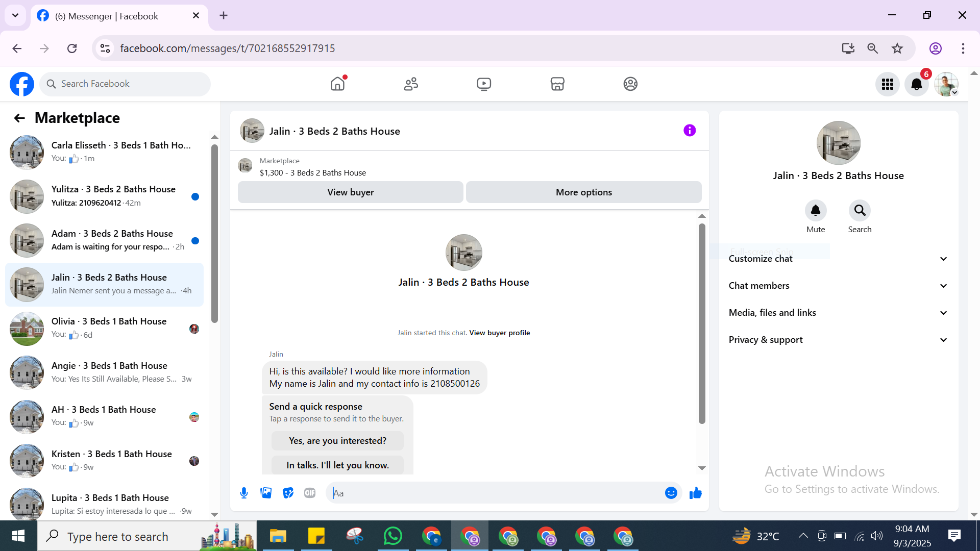Image resolution: width=980 pixels, height=551 pixels.
Task: Open the Friends icon in top navigation
Action: [411, 84]
